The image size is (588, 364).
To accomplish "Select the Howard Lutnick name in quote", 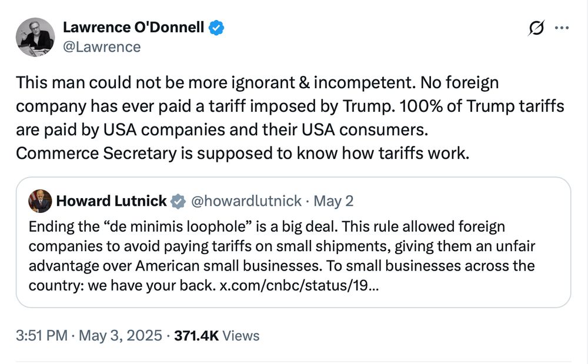I will 111,201.
